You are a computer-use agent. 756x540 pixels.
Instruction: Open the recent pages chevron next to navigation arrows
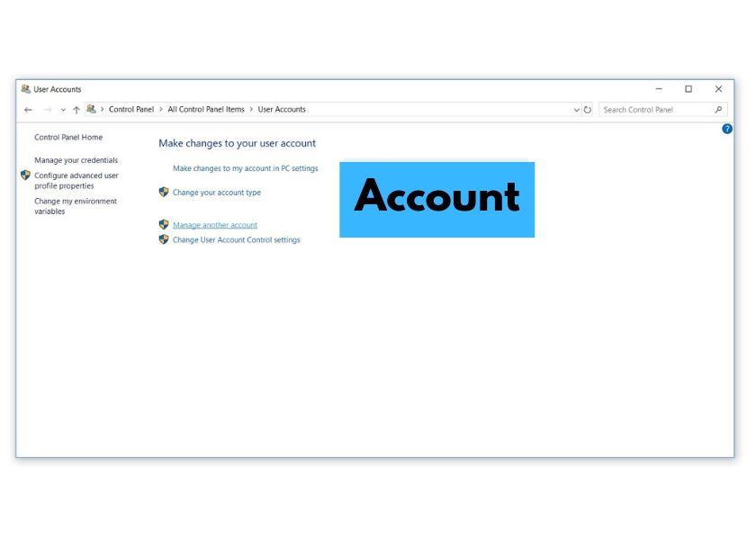[x=61, y=109]
